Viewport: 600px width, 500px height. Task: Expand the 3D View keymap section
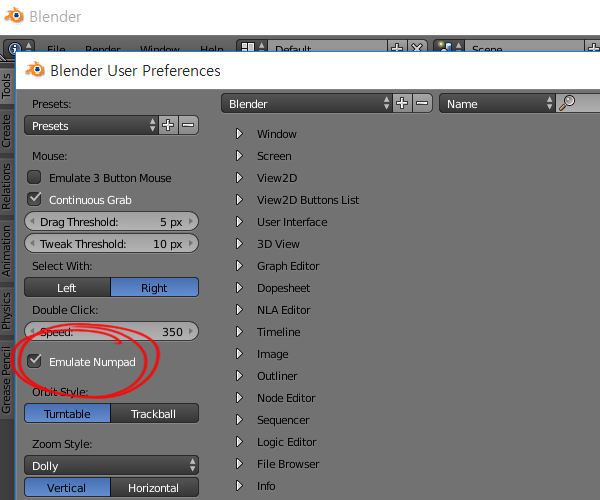[240, 244]
